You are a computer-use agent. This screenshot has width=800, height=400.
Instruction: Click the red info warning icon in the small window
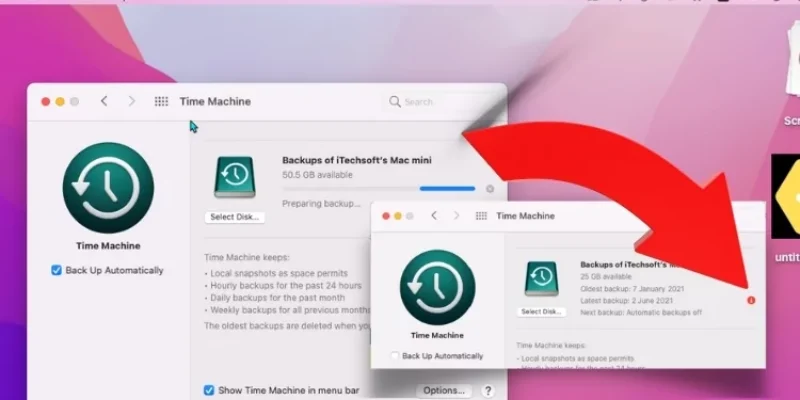click(x=751, y=301)
